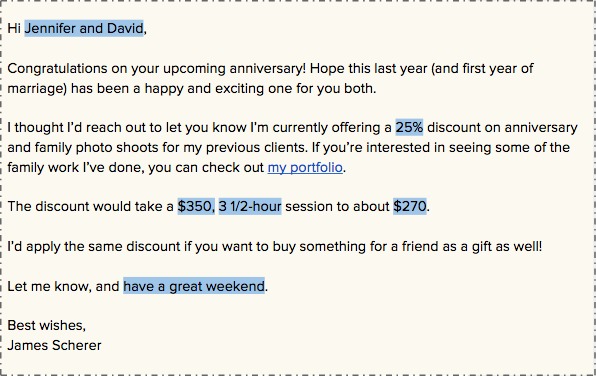Place cursor on Congratulations word
The image size is (596, 376).
click(x=57, y=69)
